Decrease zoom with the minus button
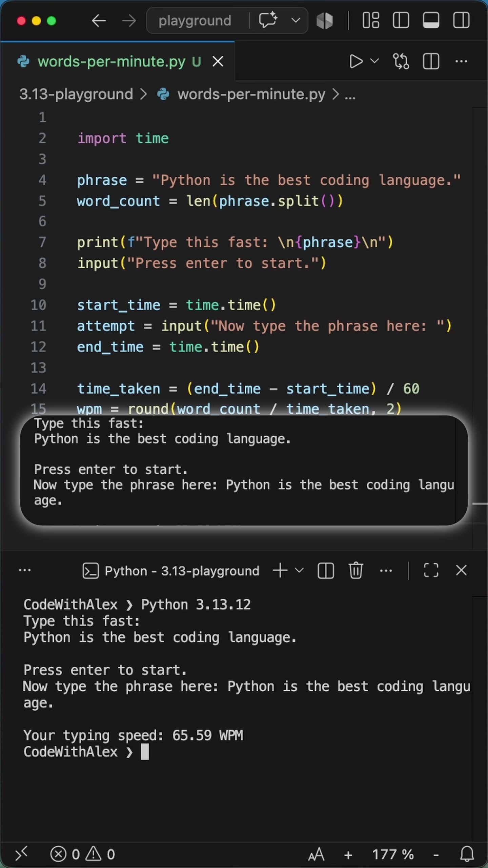 436,855
